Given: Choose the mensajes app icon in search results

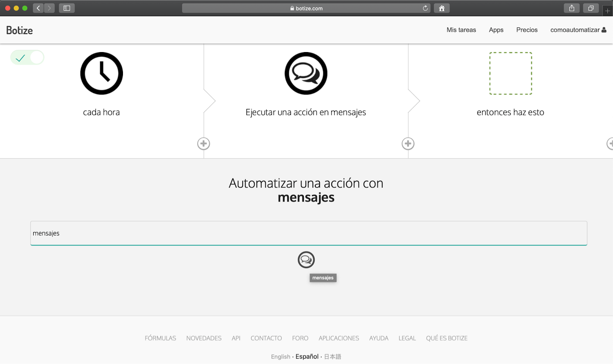Looking at the screenshot, I should [306, 260].
